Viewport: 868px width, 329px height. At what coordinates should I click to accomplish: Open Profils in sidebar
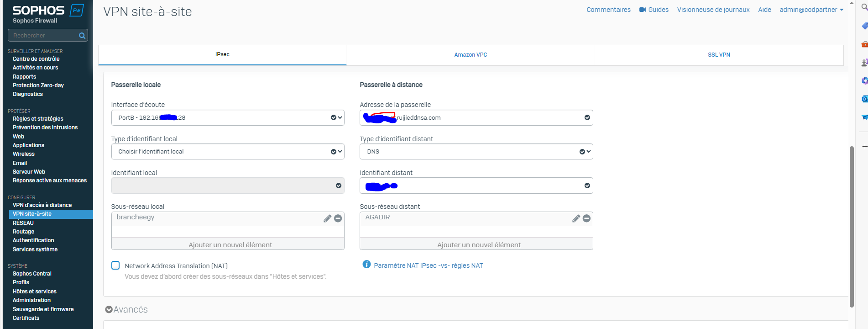click(x=21, y=282)
